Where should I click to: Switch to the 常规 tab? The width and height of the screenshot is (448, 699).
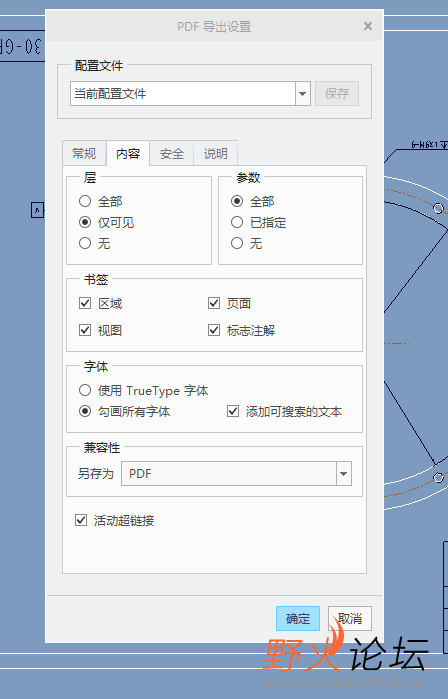84,153
